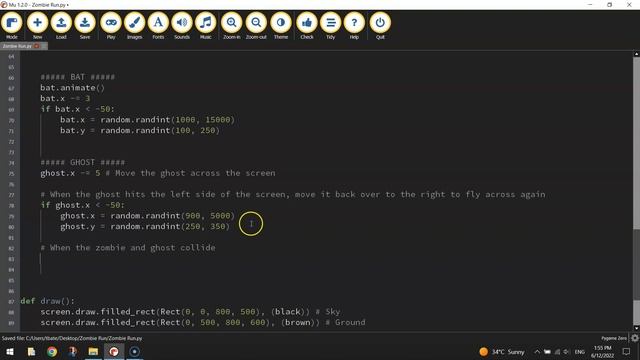Close the Zombie Run.py tab

click(37, 46)
